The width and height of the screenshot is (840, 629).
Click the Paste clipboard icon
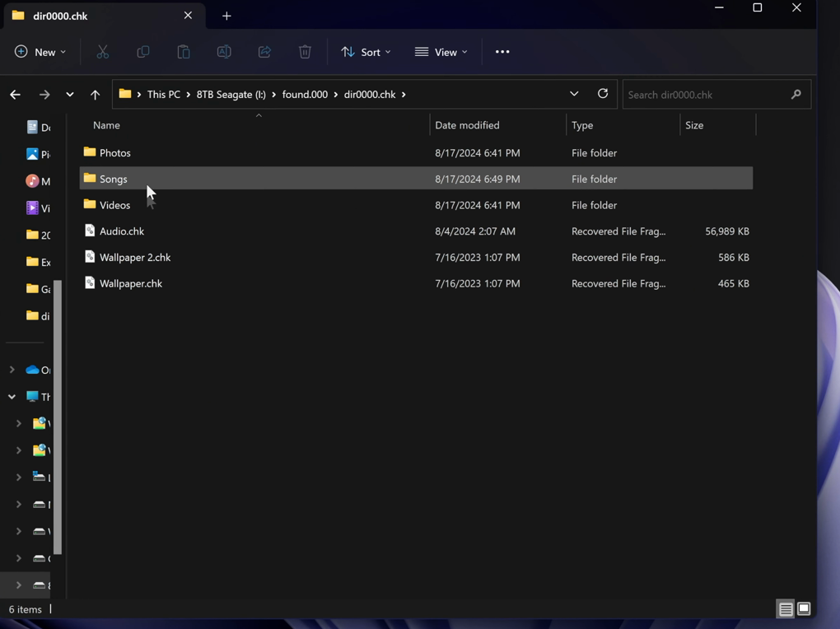(184, 52)
